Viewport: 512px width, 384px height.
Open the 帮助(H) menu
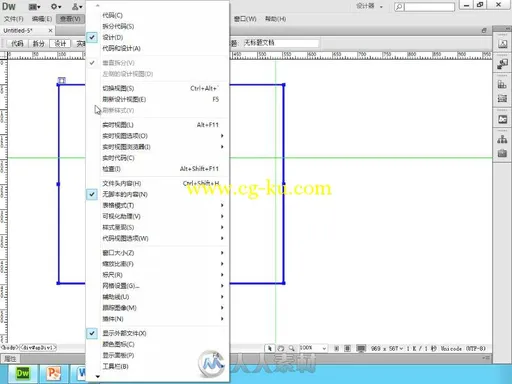pos(275,19)
